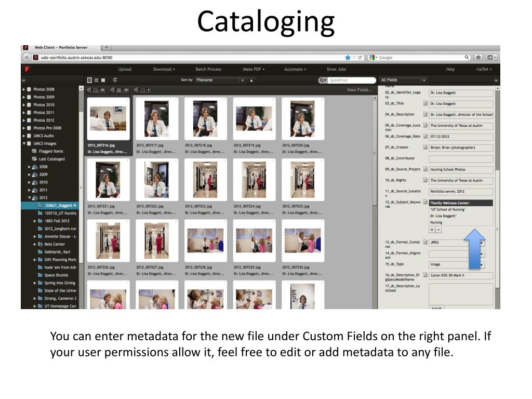The image size is (532, 399).
Task: Click View Fields... link
Action: (360, 90)
